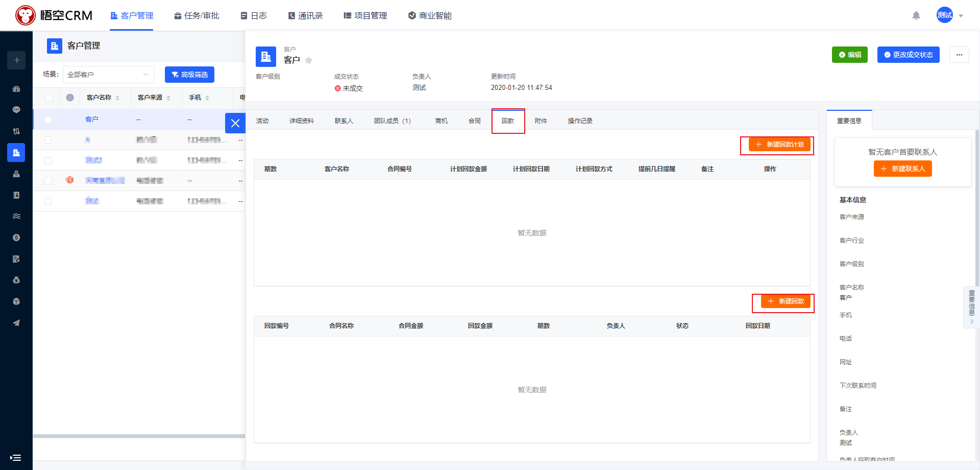Image resolution: width=980 pixels, height=470 pixels.
Task: Click the horizontal scrollbar under customer list
Action: [x=139, y=436]
